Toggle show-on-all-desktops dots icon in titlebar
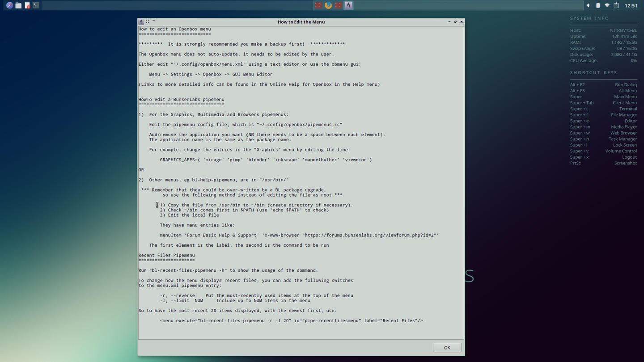 148,21
